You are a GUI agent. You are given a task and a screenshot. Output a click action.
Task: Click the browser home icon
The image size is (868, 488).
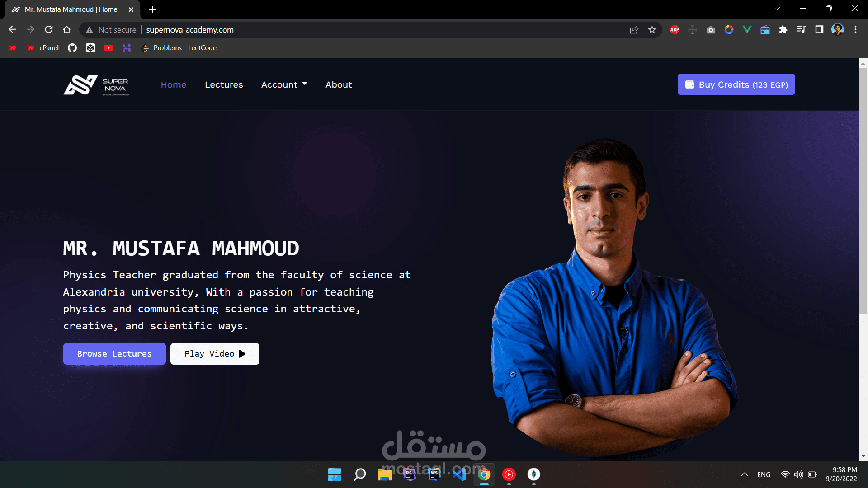(x=66, y=30)
